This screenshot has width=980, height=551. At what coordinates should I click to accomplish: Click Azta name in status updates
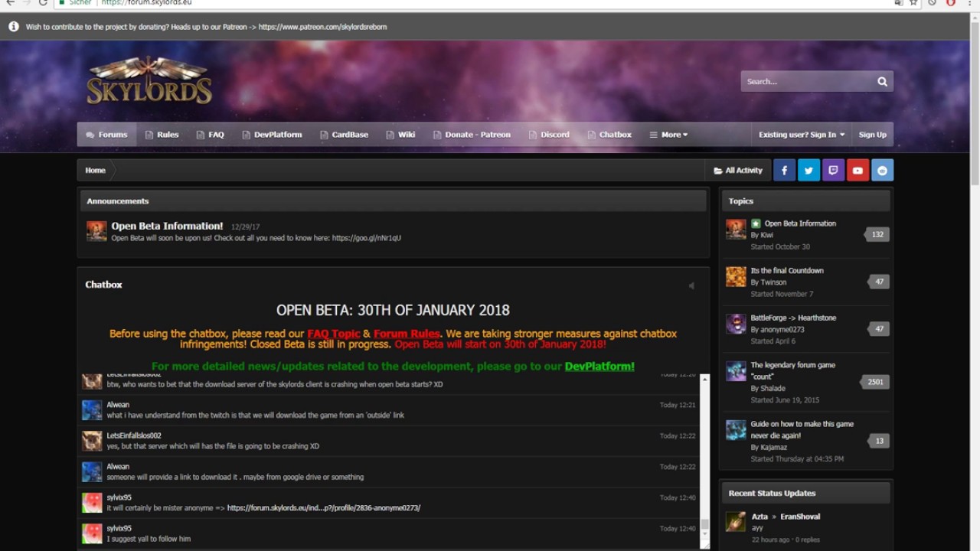[x=759, y=517]
